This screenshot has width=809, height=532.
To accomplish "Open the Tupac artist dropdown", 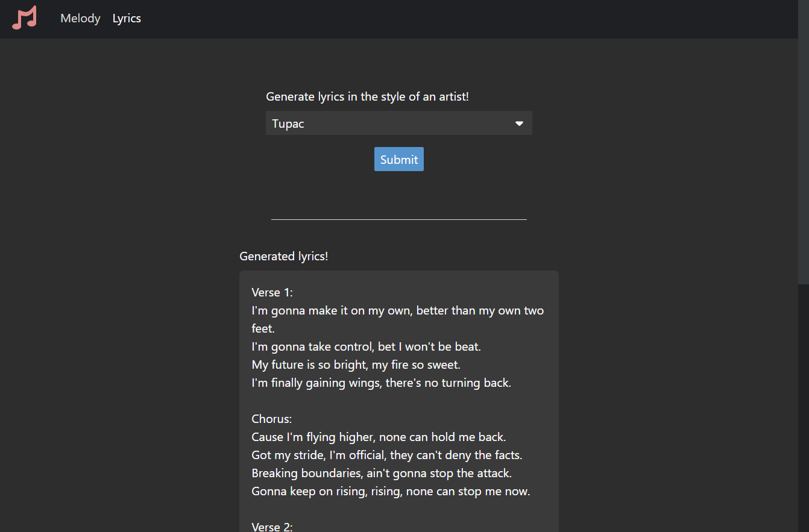I will point(399,123).
